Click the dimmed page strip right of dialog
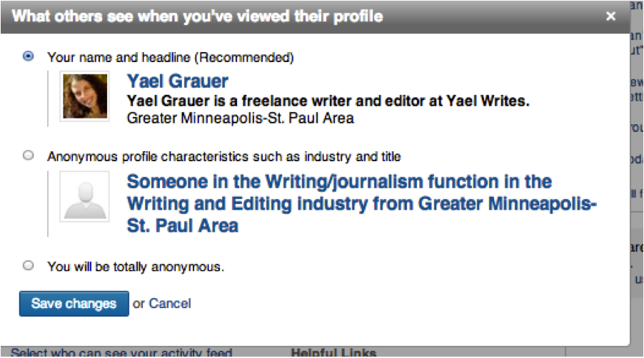The width and height of the screenshot is (644, 358). click(637, 178)
